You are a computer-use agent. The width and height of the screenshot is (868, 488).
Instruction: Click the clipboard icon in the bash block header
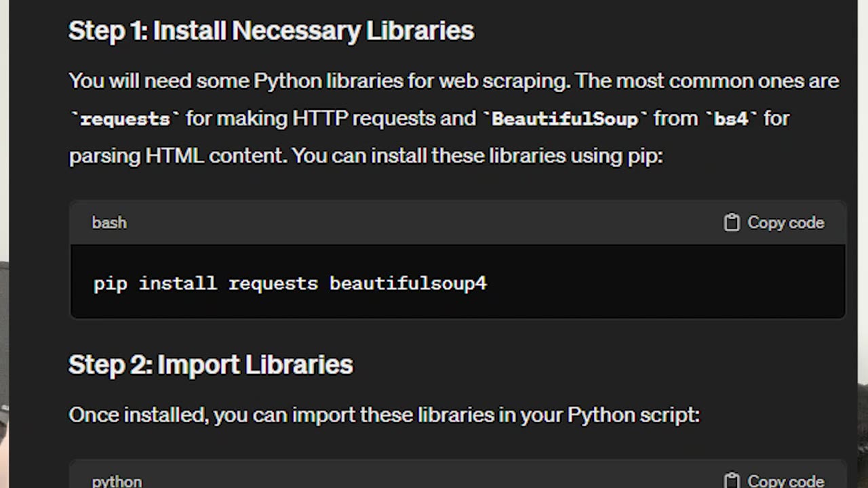coord(732,222)
